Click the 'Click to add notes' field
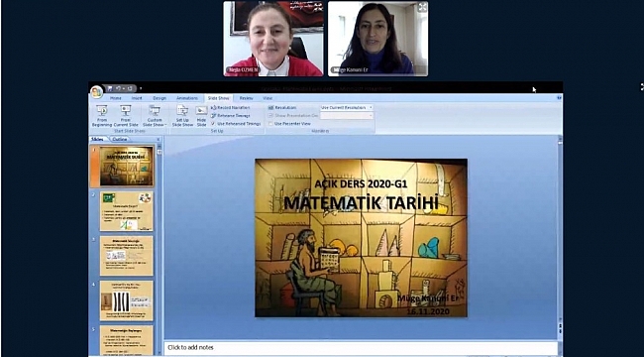The width and height of the screenshot is (644, 357). click(x=361, y=347)
